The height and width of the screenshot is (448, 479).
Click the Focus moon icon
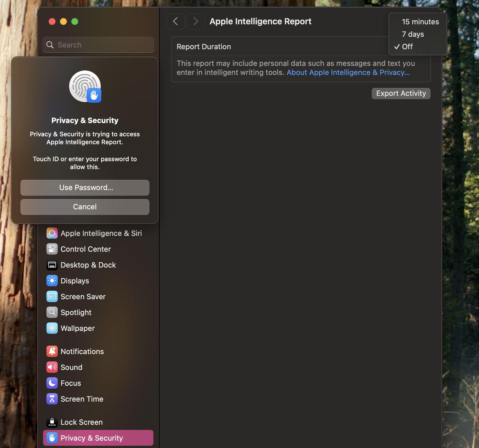pyautogui.click(x=52, y=383)
